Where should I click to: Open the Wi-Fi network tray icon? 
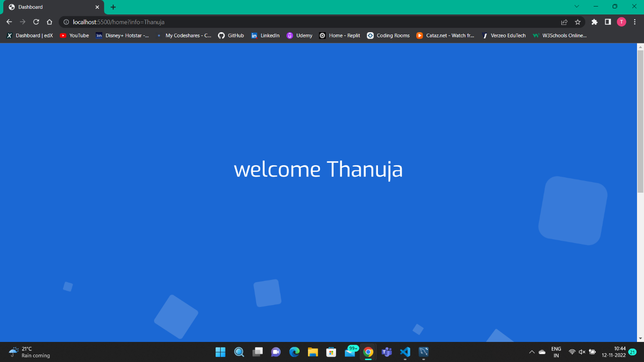point(572,352)
